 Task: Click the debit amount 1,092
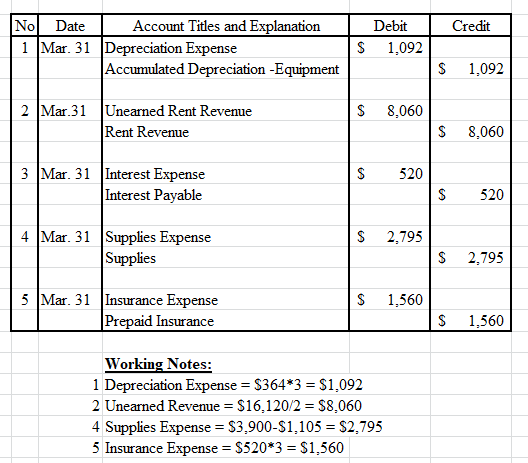[390, 47]
